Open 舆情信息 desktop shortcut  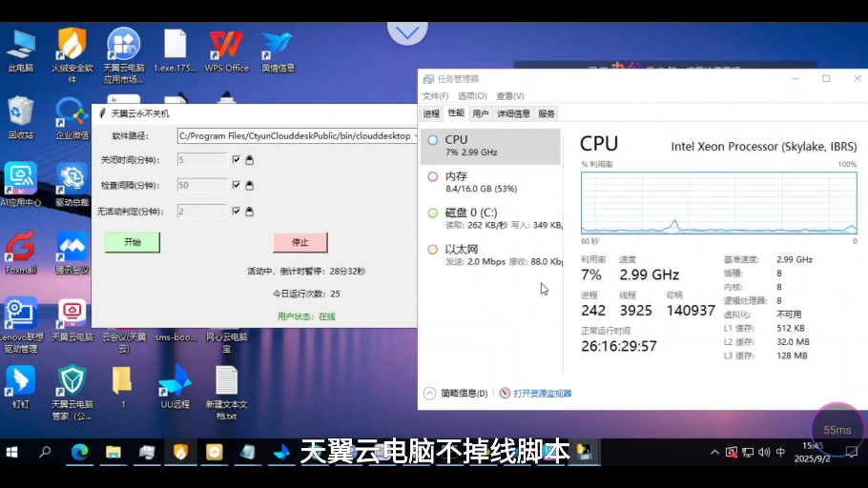tap(278, 51)
